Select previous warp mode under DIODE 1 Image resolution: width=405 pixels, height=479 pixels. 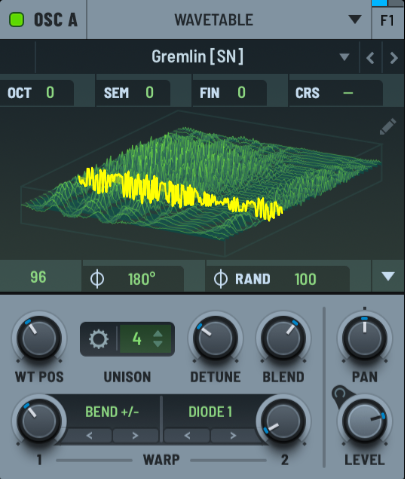tap(187, 435)
